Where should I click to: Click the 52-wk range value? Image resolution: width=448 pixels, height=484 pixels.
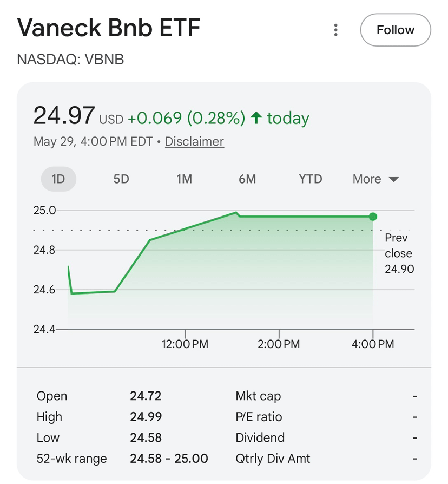tap(169, 459)
